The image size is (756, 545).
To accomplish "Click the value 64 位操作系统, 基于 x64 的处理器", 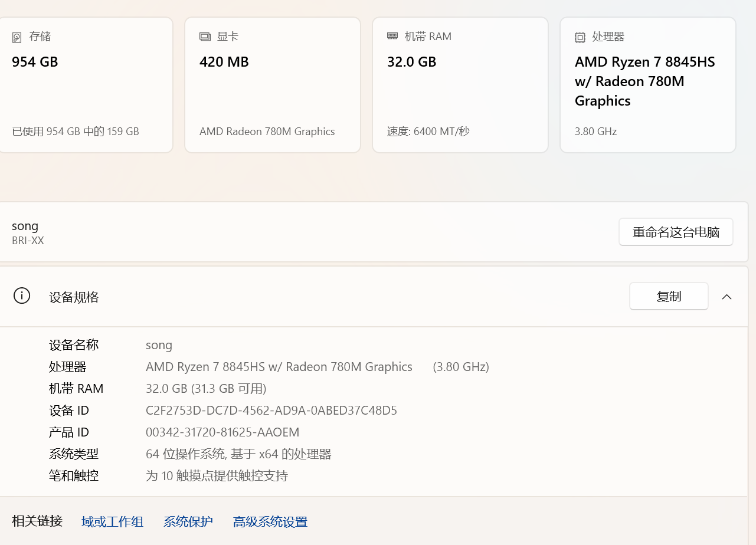I will (x=238, y=454).
